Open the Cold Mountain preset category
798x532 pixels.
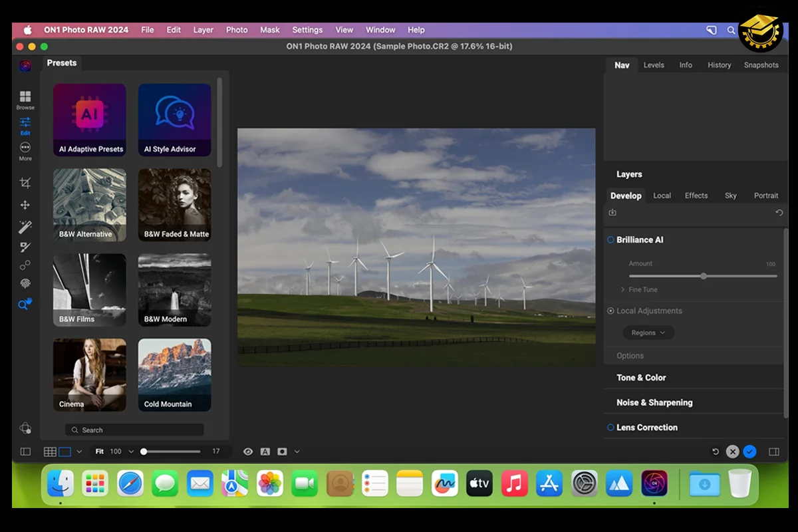click(x=175, y=375)
